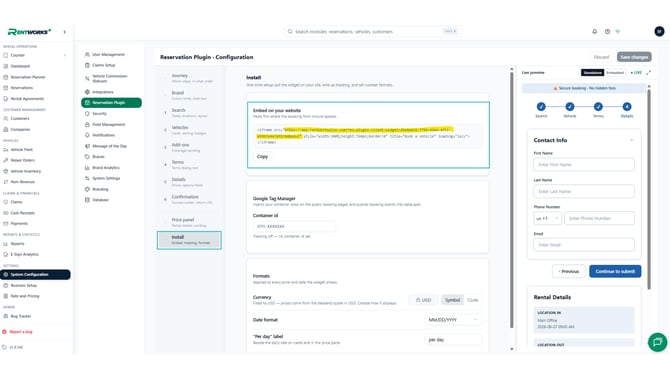Click Save changes button
670x376 pixels.
point(634,57)
